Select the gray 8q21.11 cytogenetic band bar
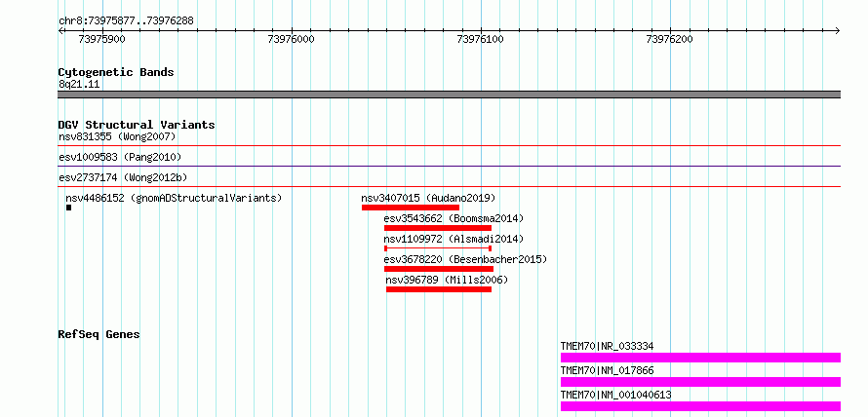This screenshot has height=417, width=868. point(450,95)
